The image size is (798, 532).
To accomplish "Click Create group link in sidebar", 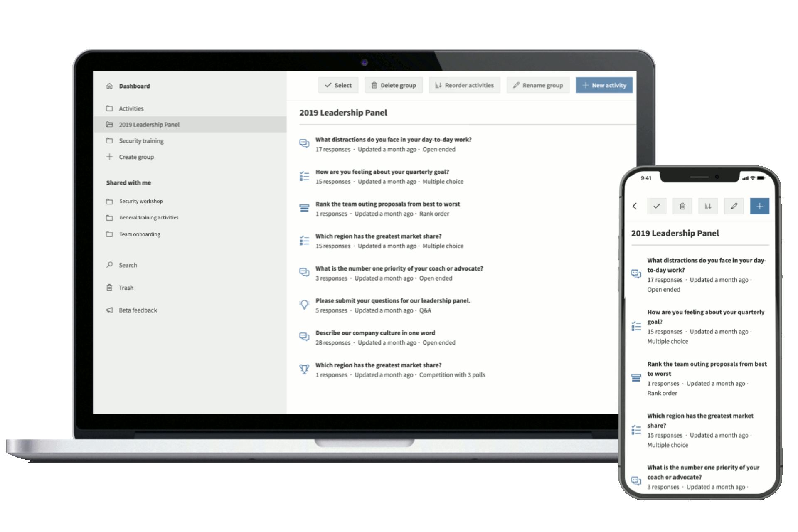I will point(137,158).
